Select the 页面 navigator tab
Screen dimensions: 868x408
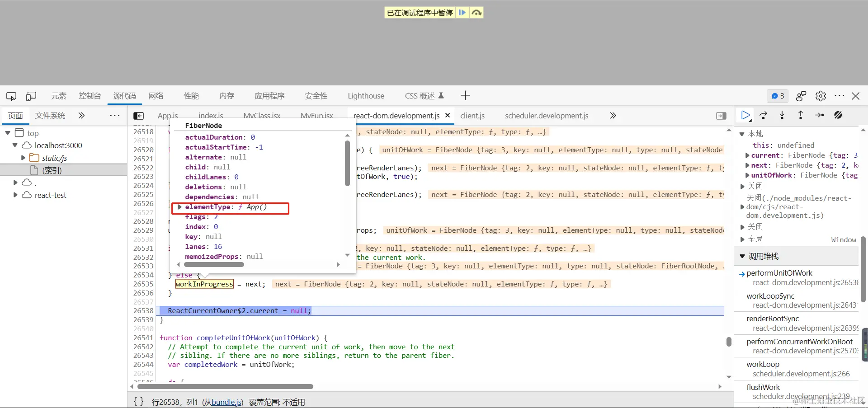coord(15,116)
